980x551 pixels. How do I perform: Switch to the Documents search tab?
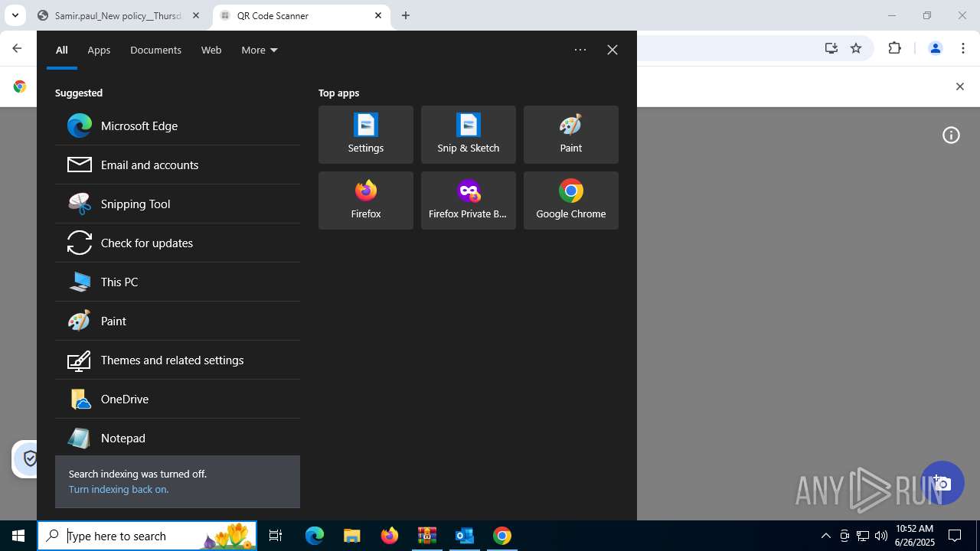point(155,50)
